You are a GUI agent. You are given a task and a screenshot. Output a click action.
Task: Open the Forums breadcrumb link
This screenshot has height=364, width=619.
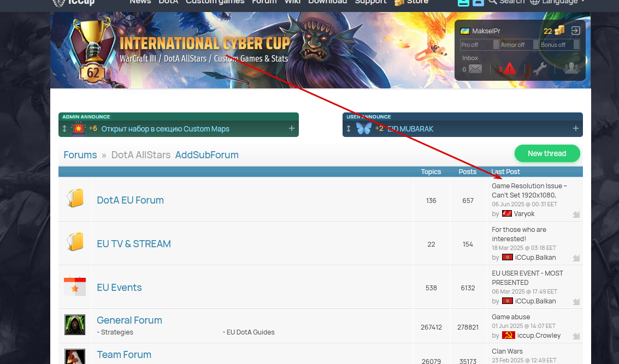(x=80, y=154)
